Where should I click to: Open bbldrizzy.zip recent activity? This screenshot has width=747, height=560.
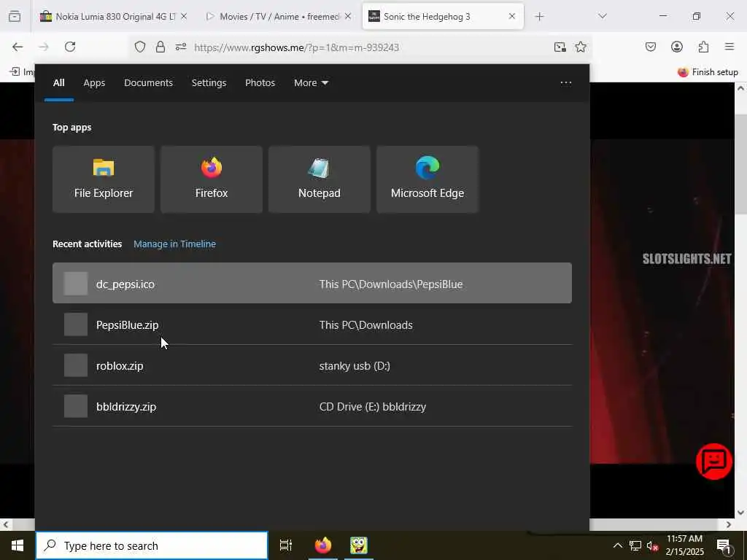[312, 407]
